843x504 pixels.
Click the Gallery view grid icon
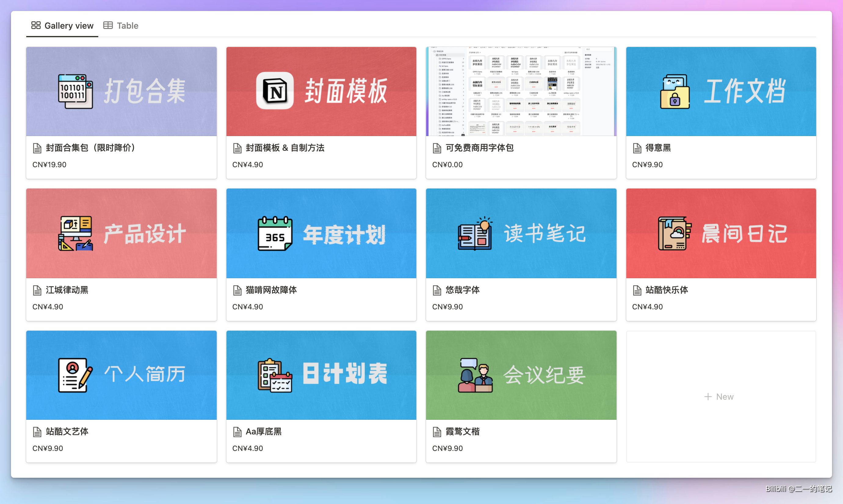[x=36, y=25]
